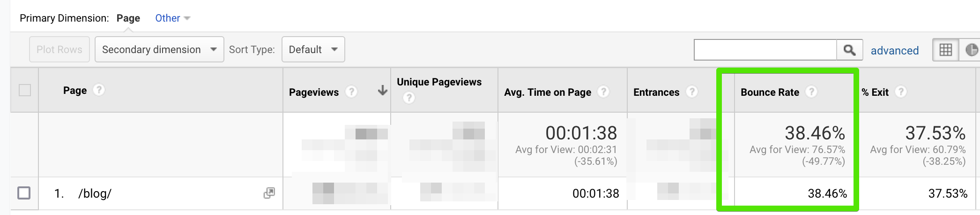Switch to pie chart view icon
Viewport: 980px width, 215px height.
pos(972,50)
